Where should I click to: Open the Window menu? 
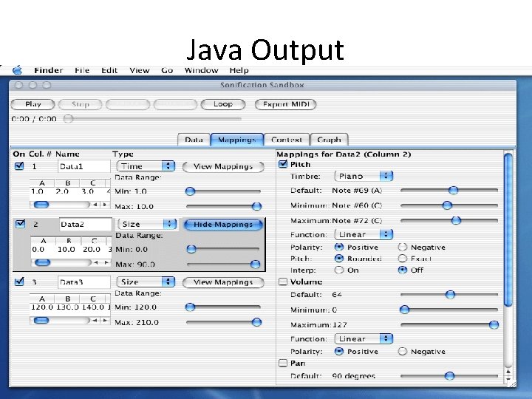click(201, 71)
